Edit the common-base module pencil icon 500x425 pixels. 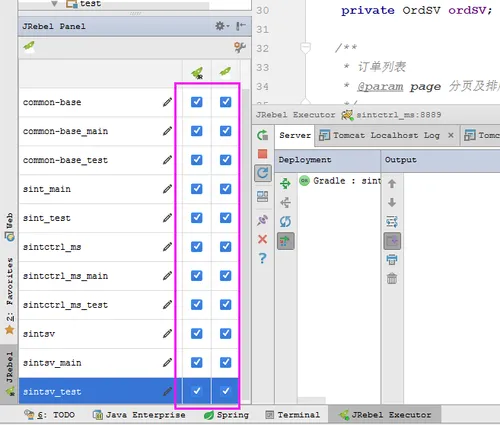pos(167,102)
